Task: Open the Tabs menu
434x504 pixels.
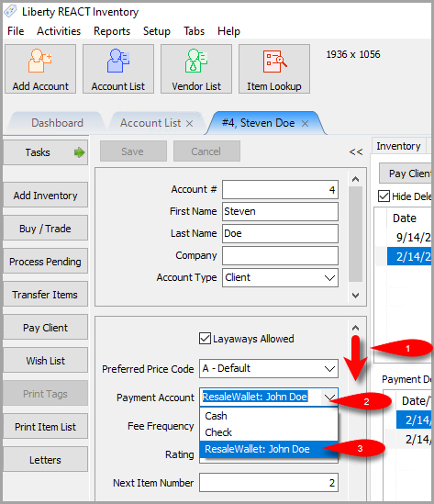Action: [194, 31]
